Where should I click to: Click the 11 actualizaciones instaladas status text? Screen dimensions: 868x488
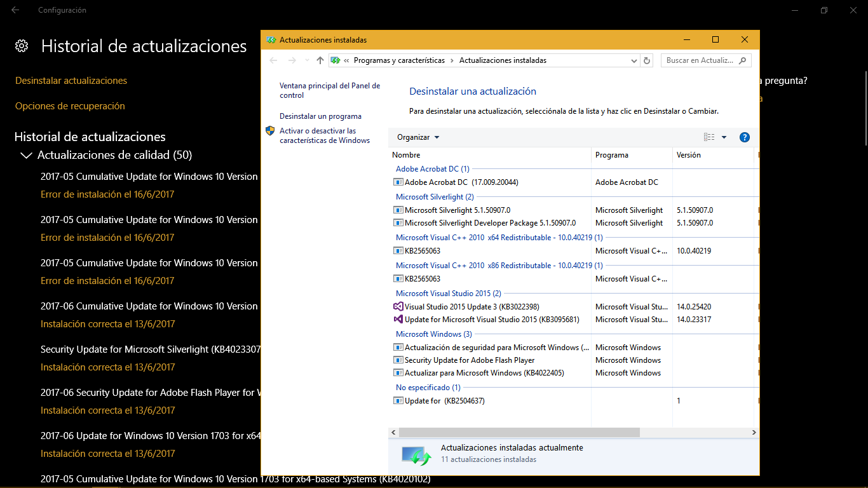[x=489, y=459]
